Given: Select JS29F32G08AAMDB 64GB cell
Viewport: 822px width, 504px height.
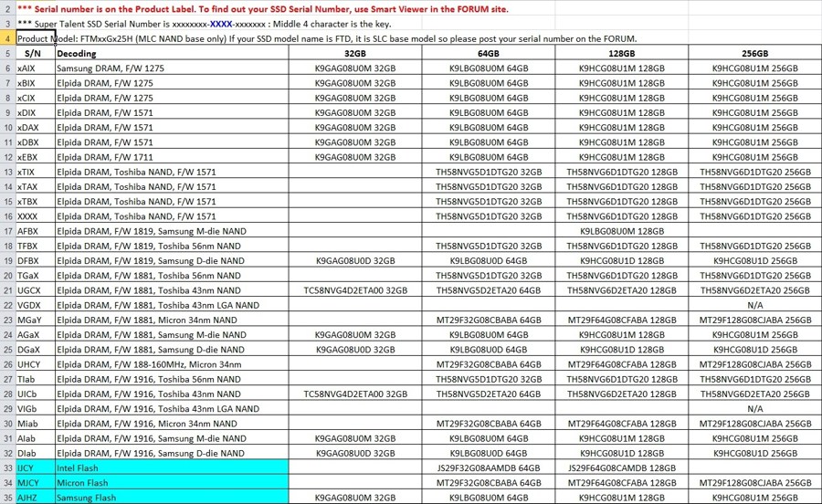Looking at the screenshot, I should point(489,467).
